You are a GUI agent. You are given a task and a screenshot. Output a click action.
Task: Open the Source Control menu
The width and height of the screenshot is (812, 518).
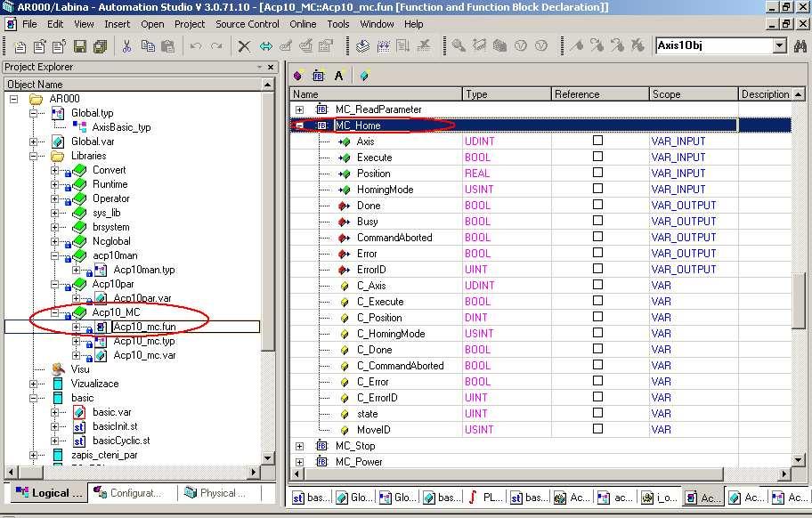pos(247,24)
